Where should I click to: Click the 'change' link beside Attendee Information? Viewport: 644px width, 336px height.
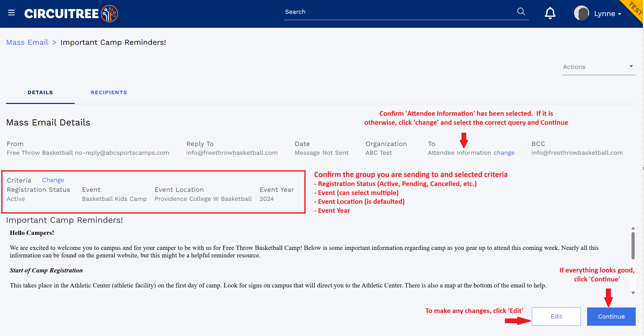tap(504, 153)
